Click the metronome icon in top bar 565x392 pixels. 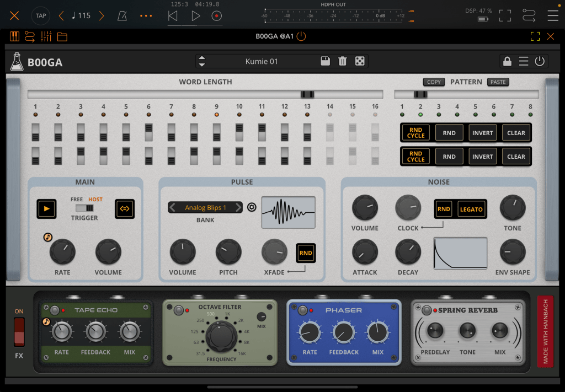click(x=121, y=15)
